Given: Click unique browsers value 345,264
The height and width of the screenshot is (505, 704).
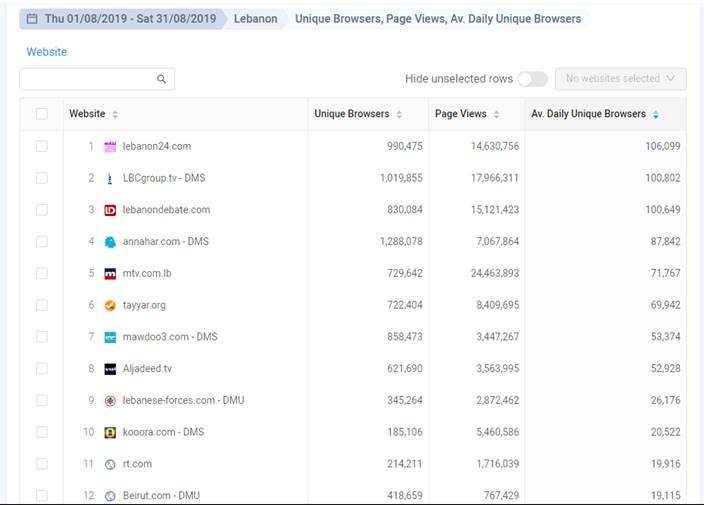Looking at the screenshot, I should click(x=405, y=400).
